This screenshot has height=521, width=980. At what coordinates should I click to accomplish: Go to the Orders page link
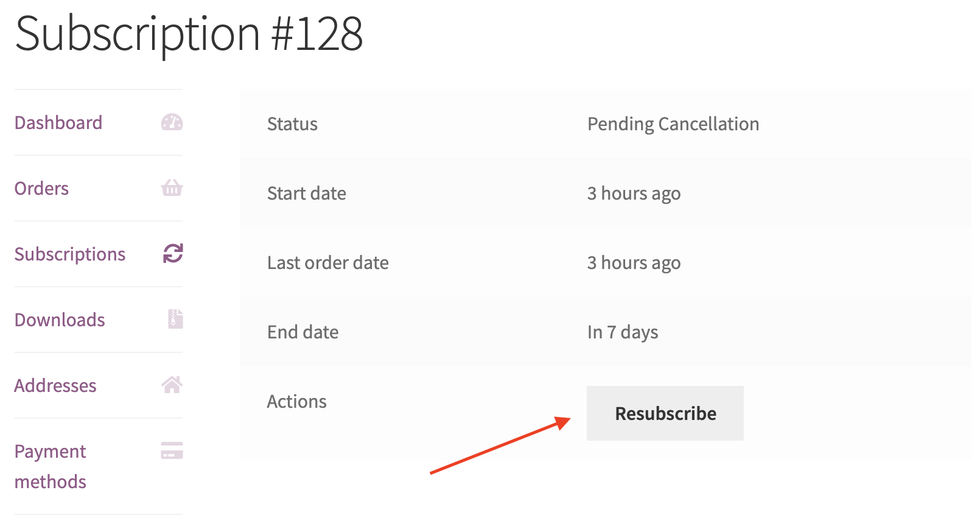coord(41,189)
